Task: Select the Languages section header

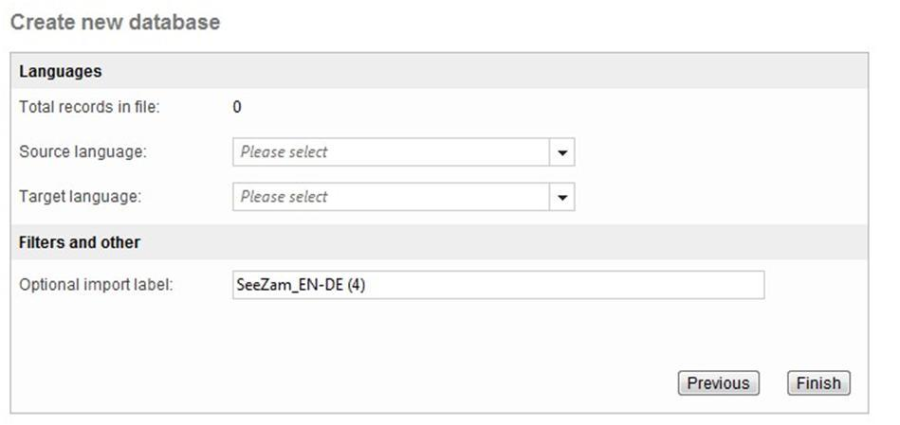Action: click(439, 71)
